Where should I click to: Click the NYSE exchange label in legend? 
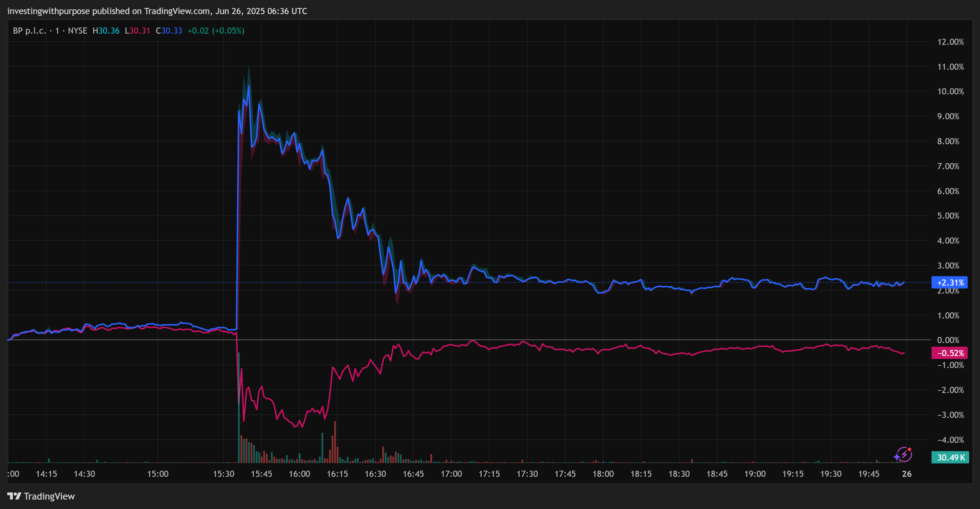(77, 31)
